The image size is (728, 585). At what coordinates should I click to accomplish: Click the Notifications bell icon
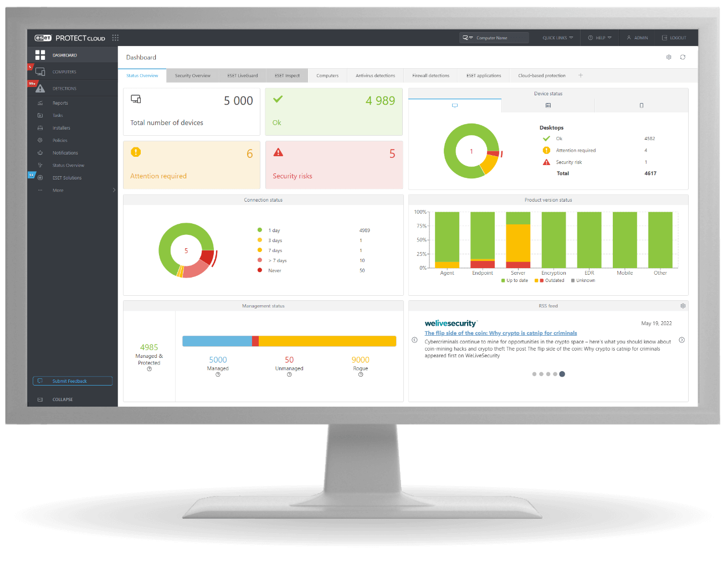40,153
